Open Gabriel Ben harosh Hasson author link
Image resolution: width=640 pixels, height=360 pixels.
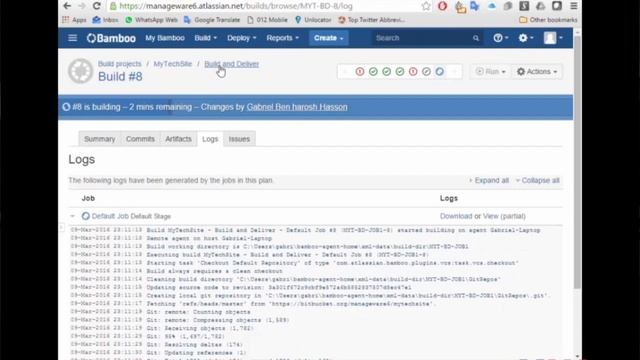pos(297,107)
